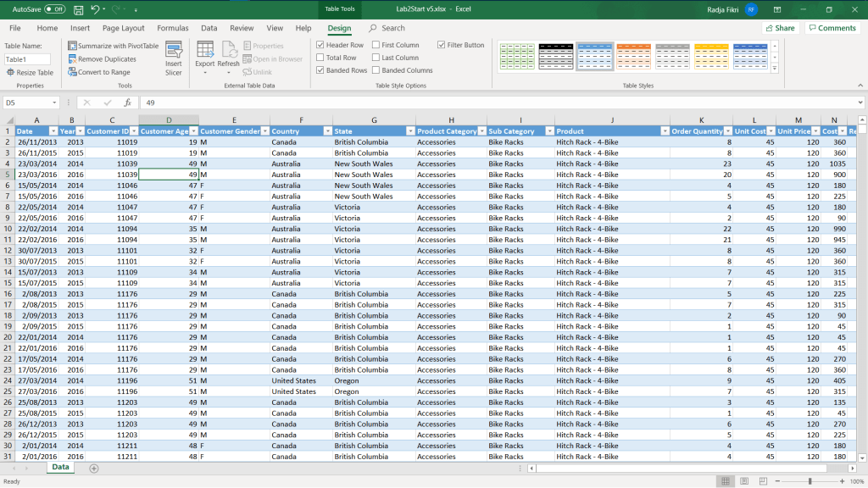Open the State column filter dropdown

coord(409,131)
